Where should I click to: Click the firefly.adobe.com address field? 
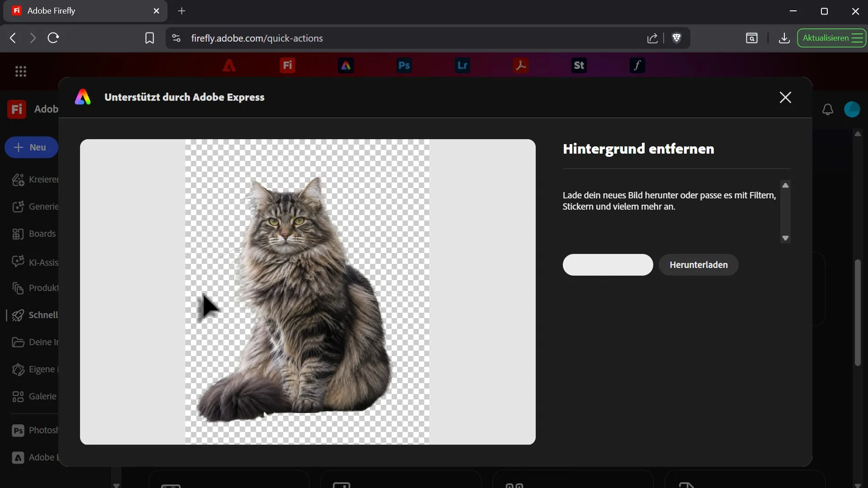pos(407,38)
